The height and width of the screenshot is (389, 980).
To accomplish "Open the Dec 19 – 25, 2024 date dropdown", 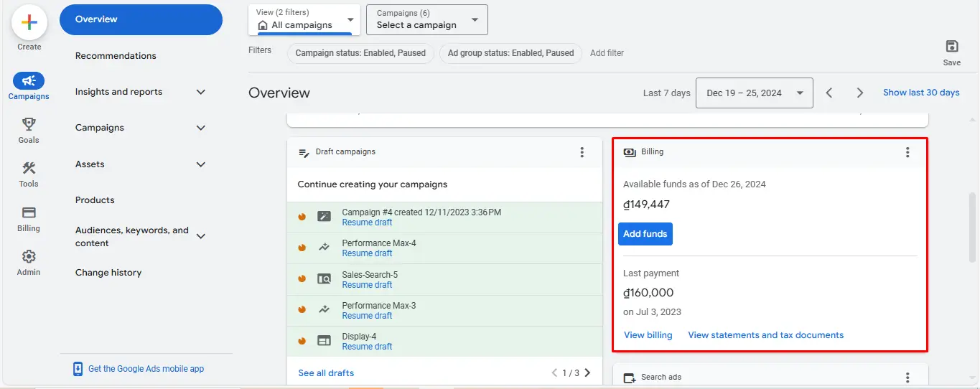I will click(x=755, y=93).
